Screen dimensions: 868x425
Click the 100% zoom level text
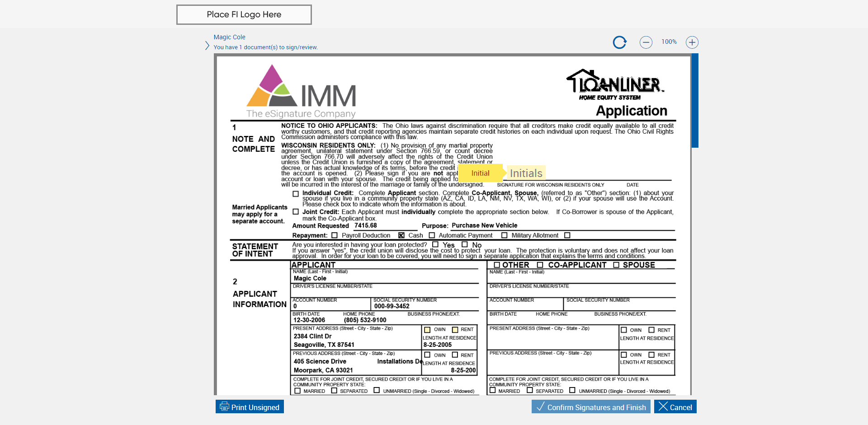669,42
